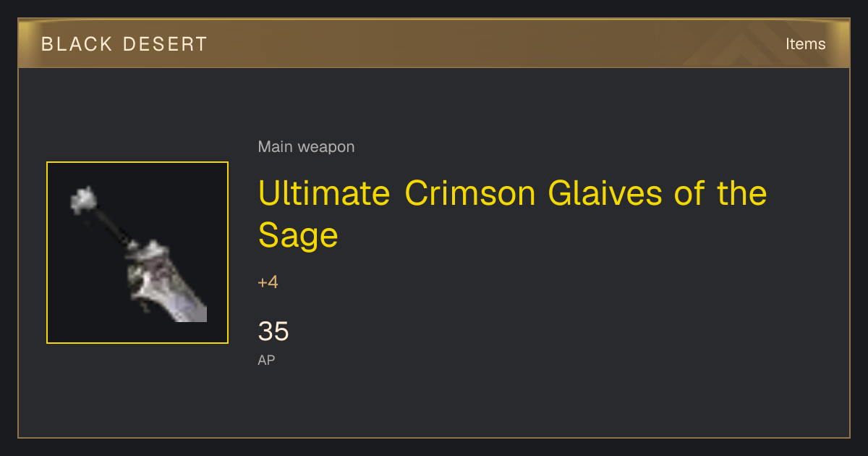Open the Items link in header
The image size is (868, 456).
[x=805, y=44]
